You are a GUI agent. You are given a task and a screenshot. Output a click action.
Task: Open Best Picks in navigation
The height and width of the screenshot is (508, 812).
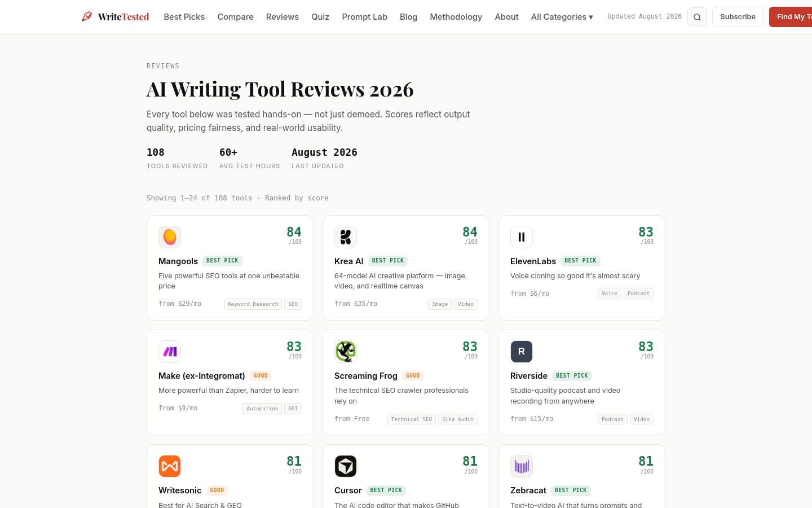click(184, 17)
